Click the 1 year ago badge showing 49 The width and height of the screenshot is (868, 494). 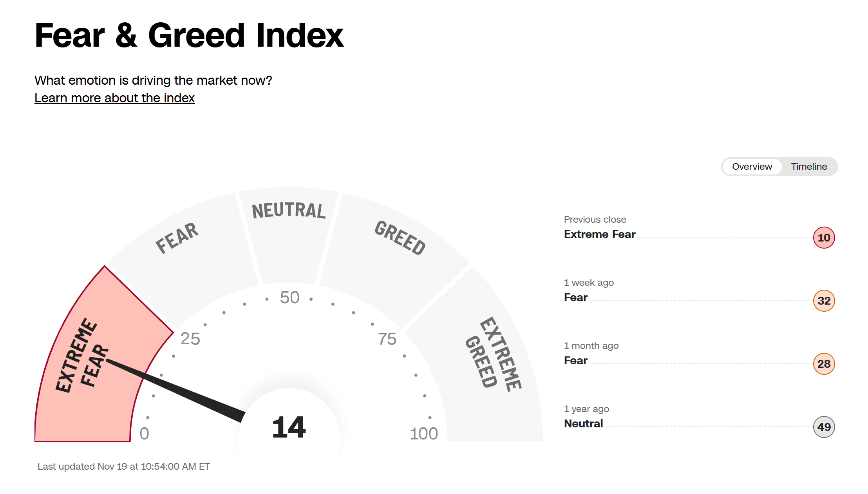click(x=824, y=427)
